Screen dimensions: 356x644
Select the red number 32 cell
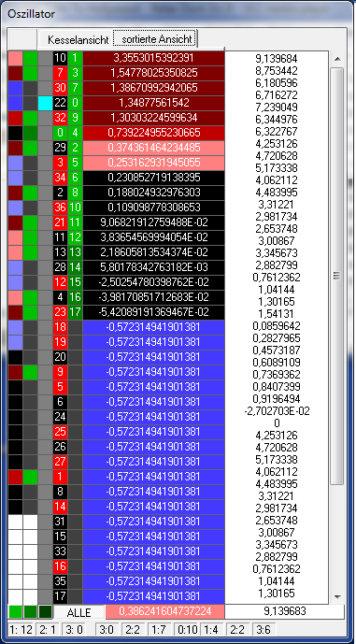pyautogui.click(x=61, y=118)
